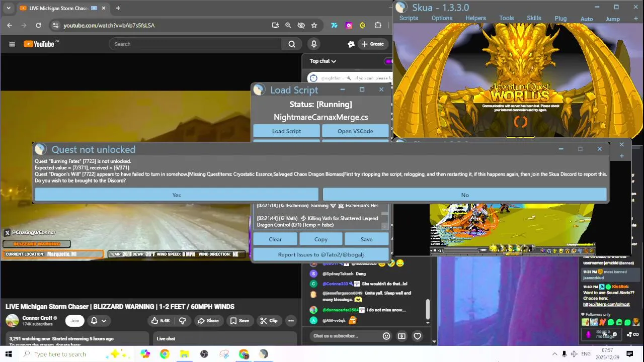
Task: Open the Tools menu in Skua
Action: point(506,18)
